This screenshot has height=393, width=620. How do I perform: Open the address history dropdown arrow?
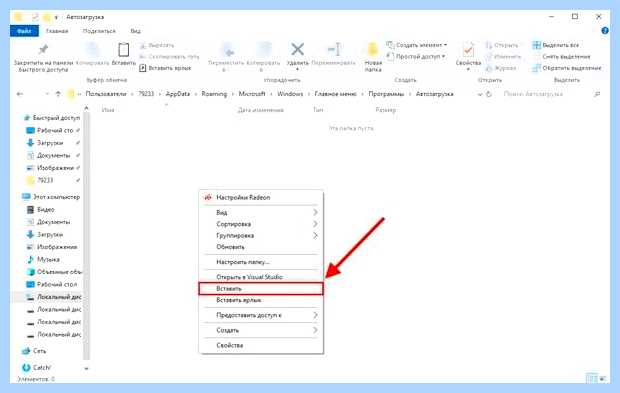click(480, 94)
